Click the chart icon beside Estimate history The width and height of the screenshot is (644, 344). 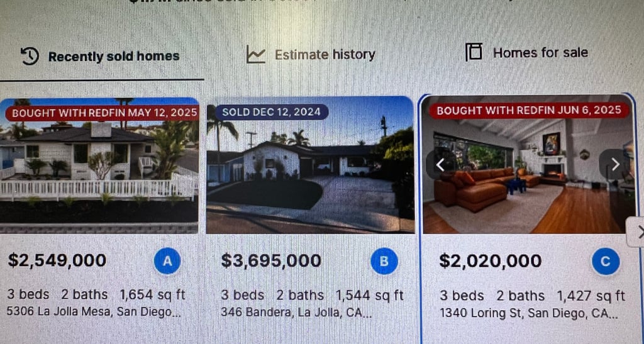[255, 55]
